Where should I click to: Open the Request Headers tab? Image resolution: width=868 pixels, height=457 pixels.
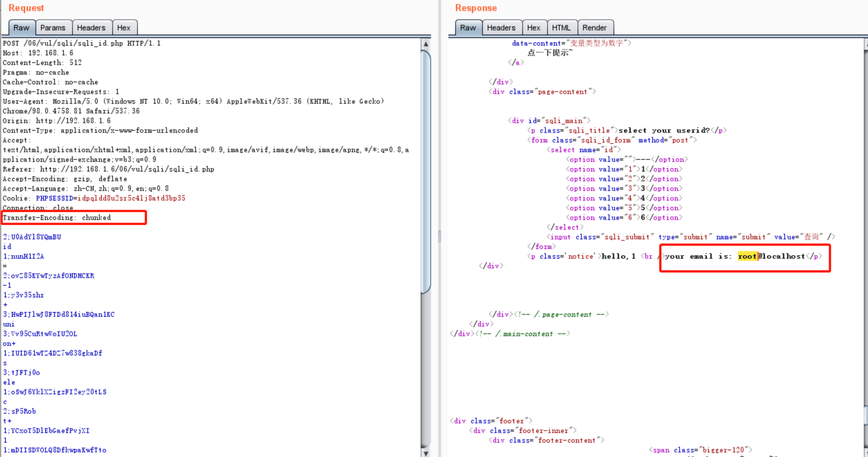click(x=91, y=28)
